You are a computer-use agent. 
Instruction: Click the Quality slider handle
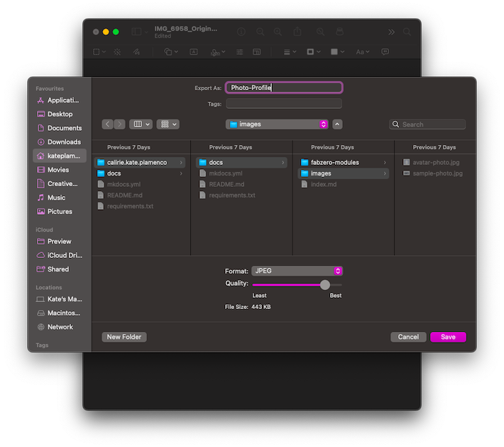tap(325, 284)
